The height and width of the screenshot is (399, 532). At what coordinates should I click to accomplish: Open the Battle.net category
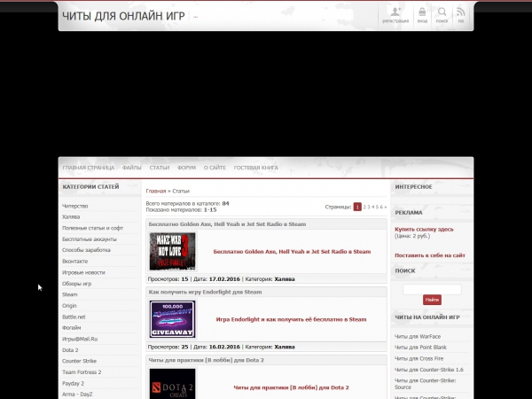click(74, 317)
